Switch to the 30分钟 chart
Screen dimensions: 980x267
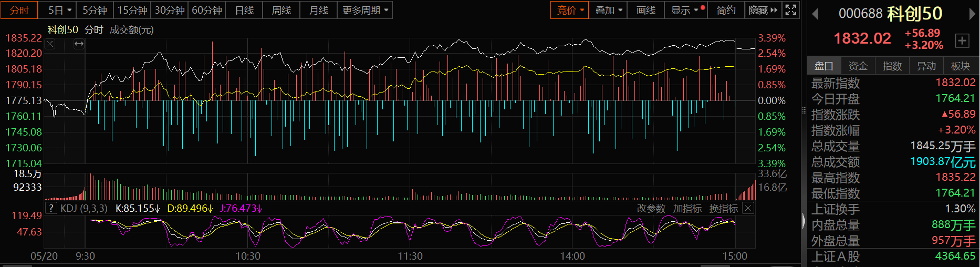click(x=170, y=10)
